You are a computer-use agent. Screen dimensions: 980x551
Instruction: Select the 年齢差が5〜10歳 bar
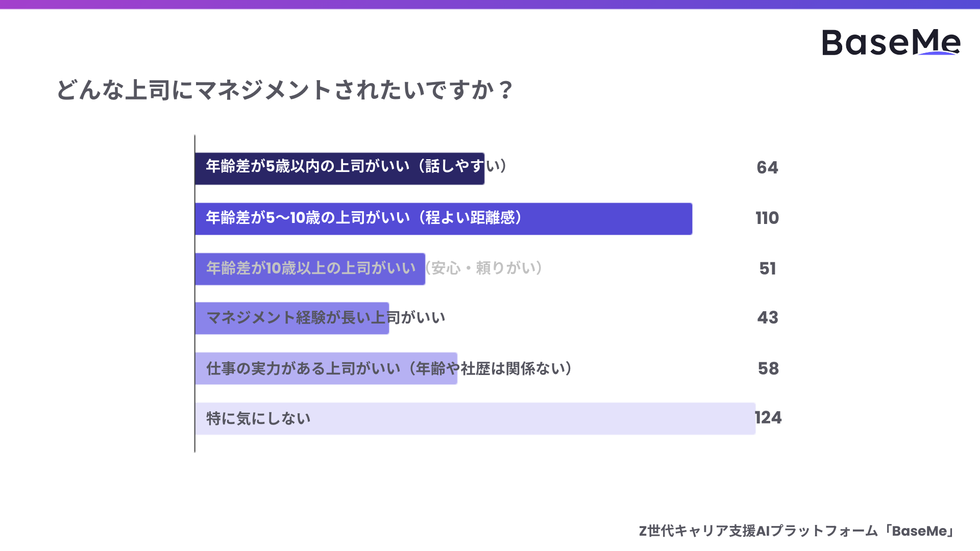click(x=443, y=219)
